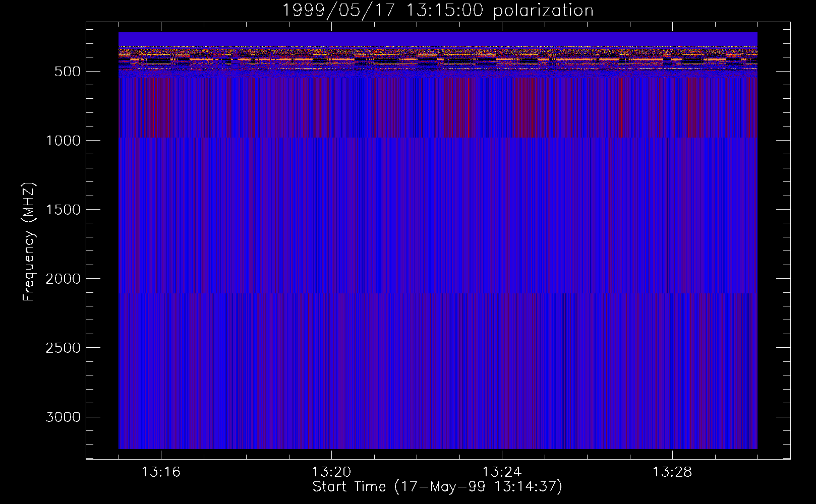Click the 13:28 time tick label

pyautogui.click(x=672, y=472)
